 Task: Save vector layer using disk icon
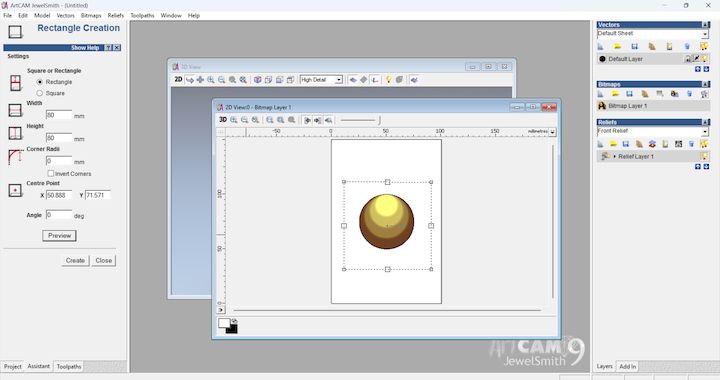click(635, 46)
